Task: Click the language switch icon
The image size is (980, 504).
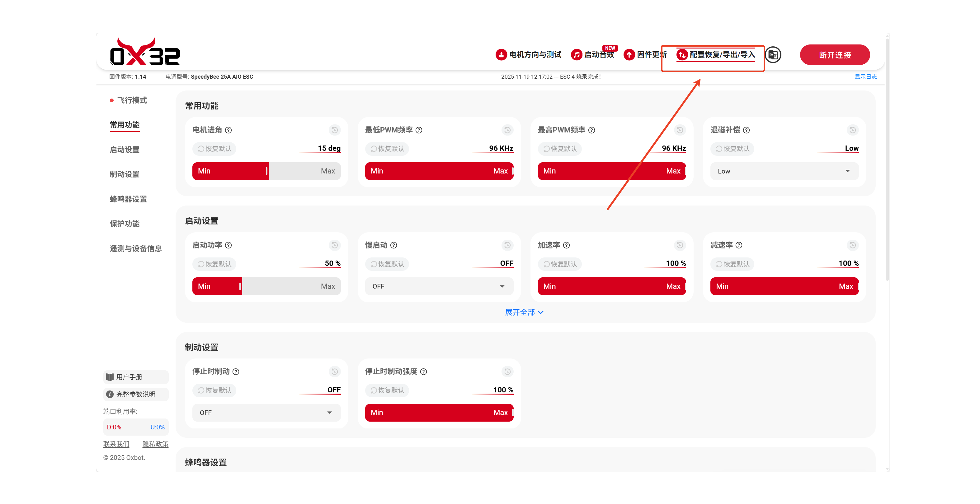Action: (773, 55)
